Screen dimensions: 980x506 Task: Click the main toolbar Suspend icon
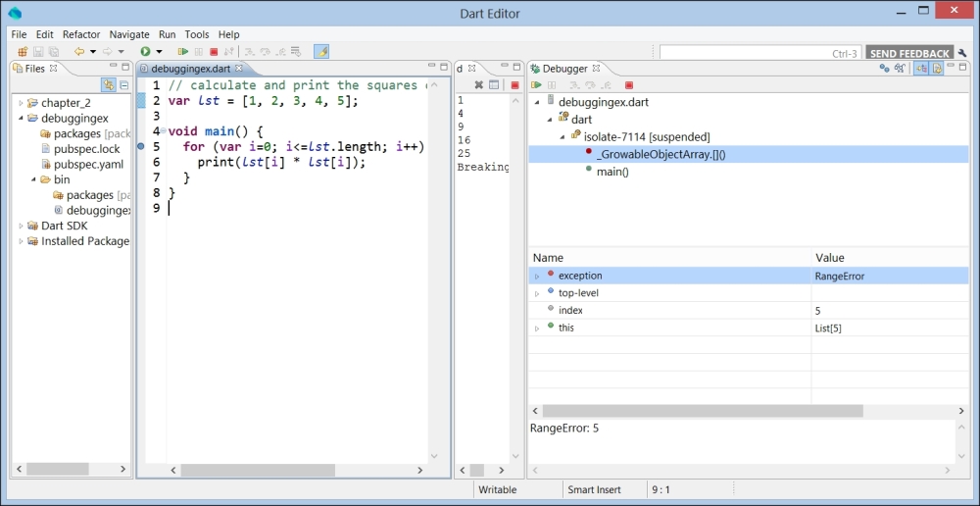199,52
